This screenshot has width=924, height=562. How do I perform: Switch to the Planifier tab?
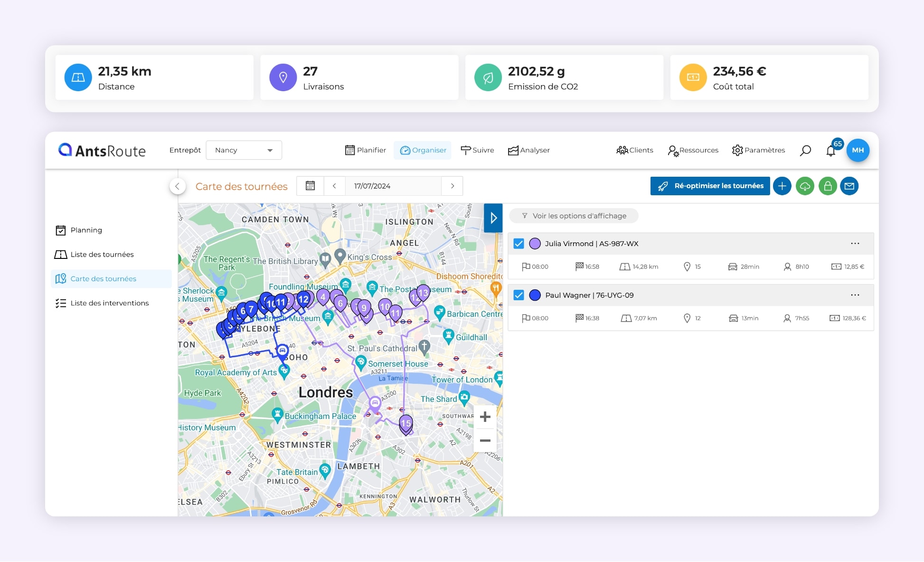coord(365,150)
